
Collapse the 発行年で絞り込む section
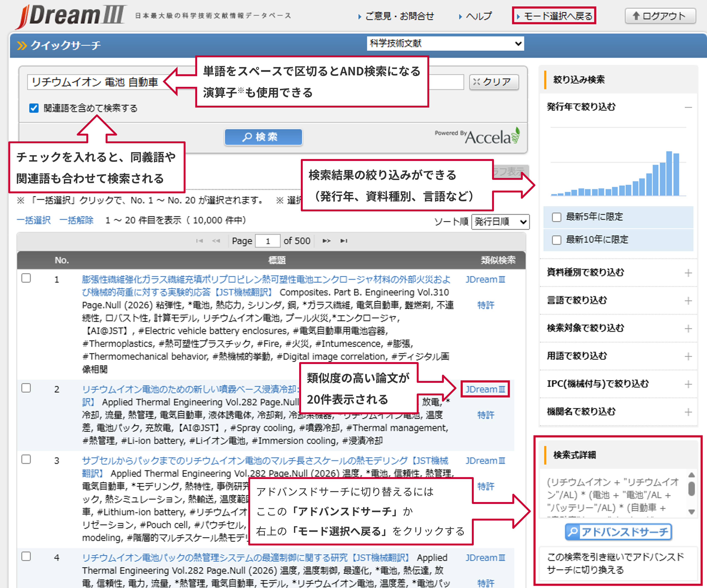(x=688, y=107)
